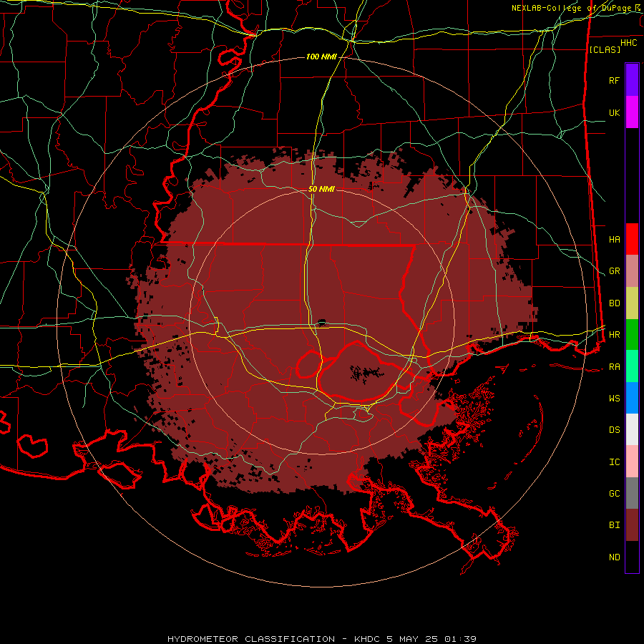Click the BD yellow legend swatch
The width and height of the screenshot is (644, 644).
pos(632,303)
